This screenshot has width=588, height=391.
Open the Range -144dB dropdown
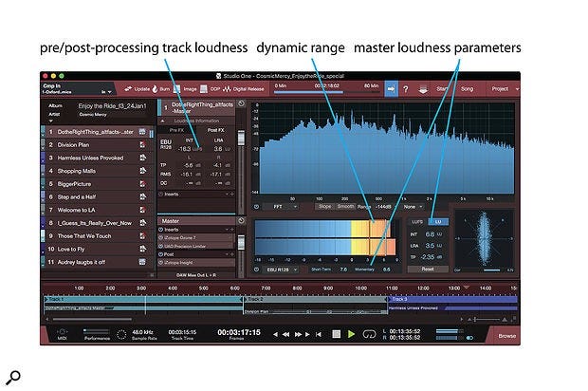coord(384,207)
